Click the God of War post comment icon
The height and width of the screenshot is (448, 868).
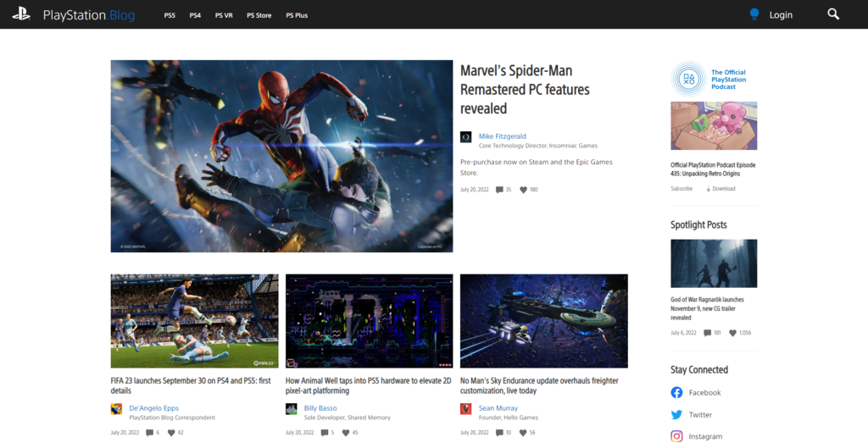(x=707, y=333)
